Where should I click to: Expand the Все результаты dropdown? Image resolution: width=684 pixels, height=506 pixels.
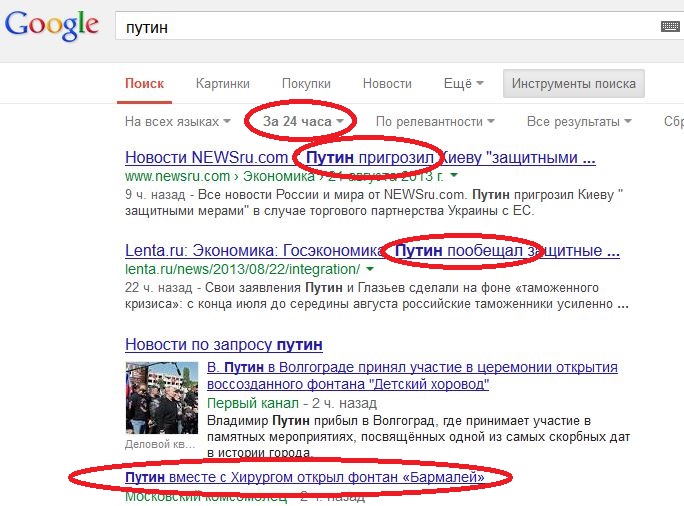click(x=579, y=121)
